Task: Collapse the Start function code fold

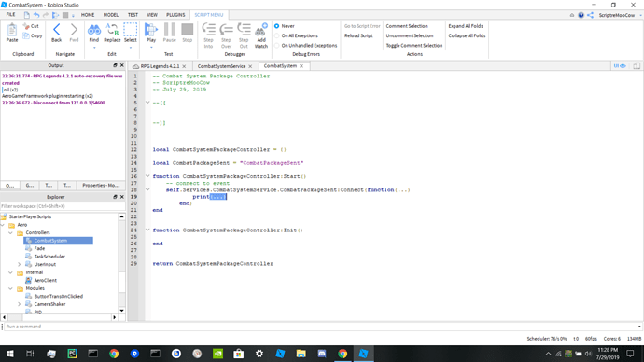Action: tap(147, 176)
